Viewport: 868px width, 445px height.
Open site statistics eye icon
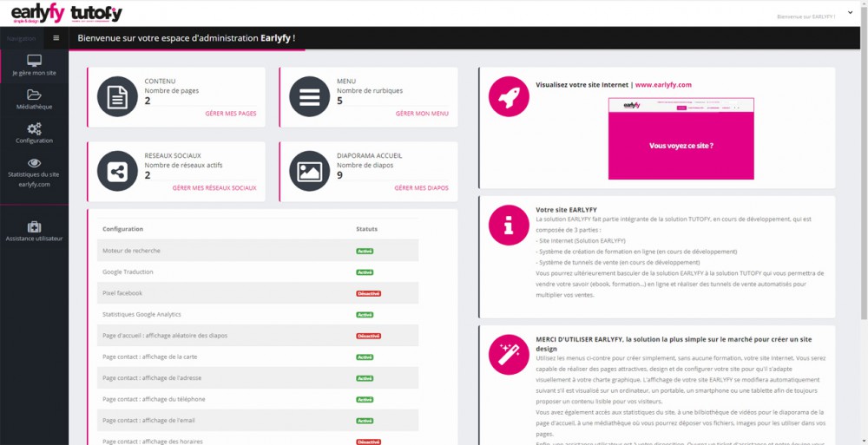35,163
